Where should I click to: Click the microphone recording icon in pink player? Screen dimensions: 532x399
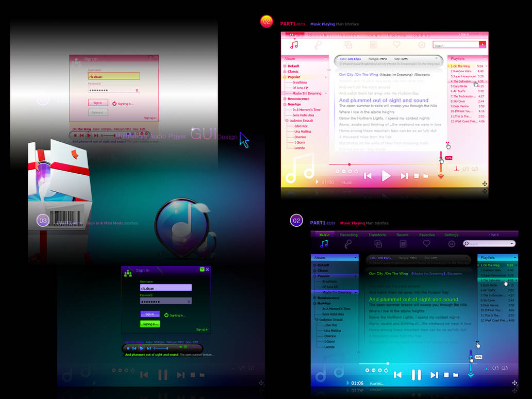[x=318, y=45]
